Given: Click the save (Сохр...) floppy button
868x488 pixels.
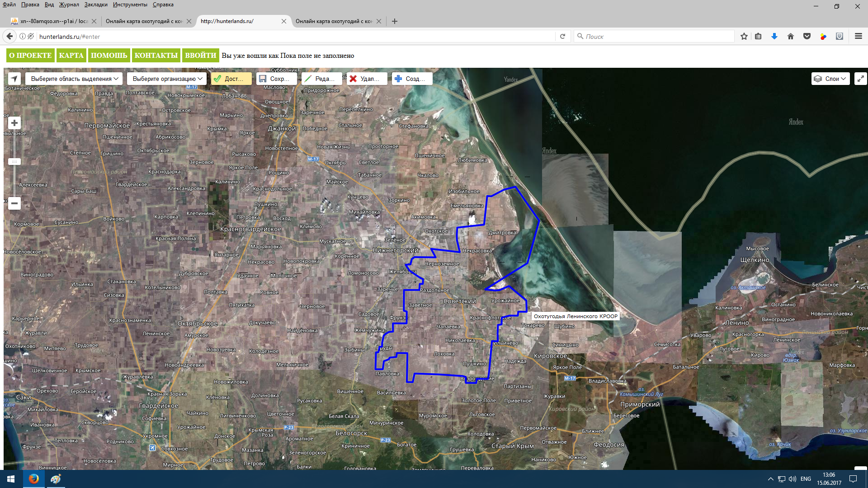Looking at the screenshot, I should (276, 79).
